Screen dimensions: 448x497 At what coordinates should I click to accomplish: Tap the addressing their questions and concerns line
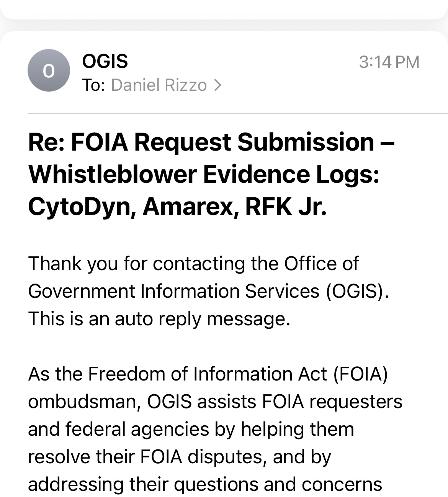pos(205,484)
